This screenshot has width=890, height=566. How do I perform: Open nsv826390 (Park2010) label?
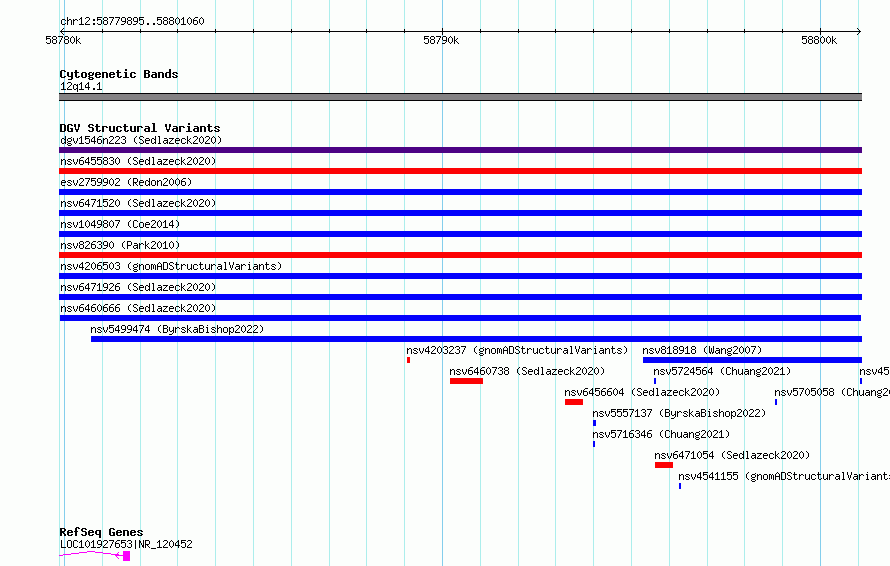coord(120,245)
